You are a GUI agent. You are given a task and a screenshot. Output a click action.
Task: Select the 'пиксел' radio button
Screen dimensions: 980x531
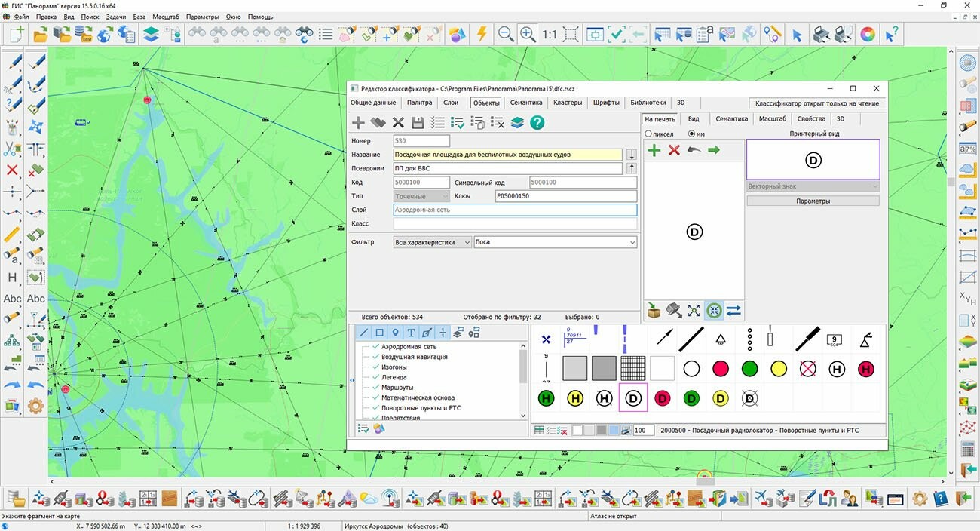pos(648,134)
